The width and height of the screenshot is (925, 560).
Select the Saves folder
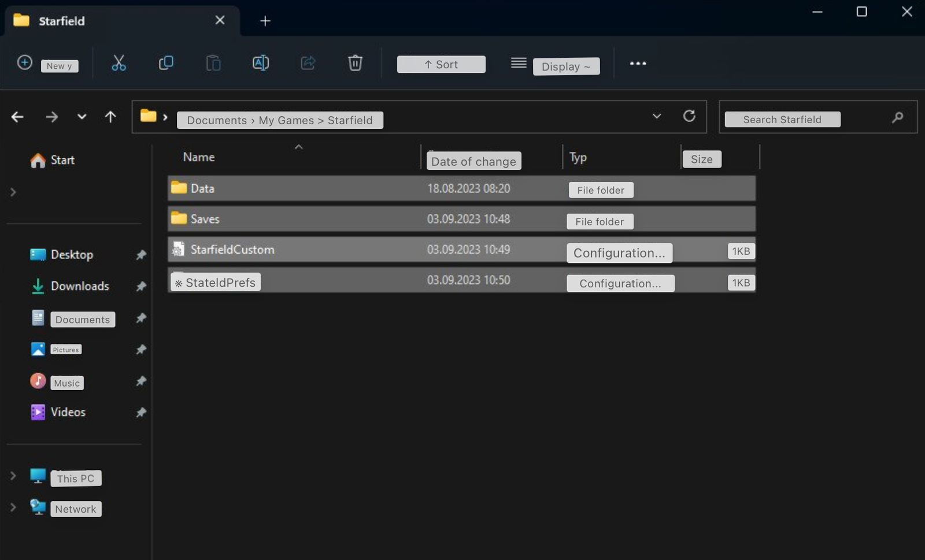pyautogui.click(x=461, y=219)
